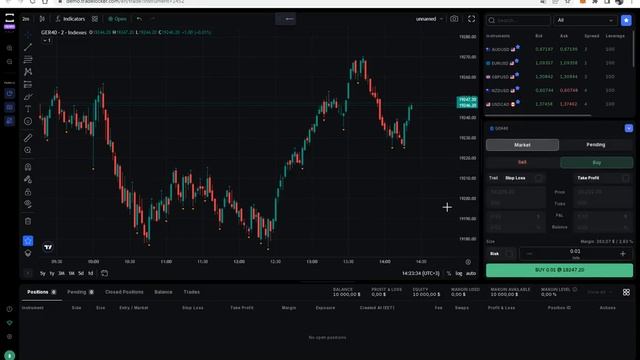Viewport: 640px width, 360px height.
Task: Collapse the GER40 order panel chevron
Action: click(629, 128)
